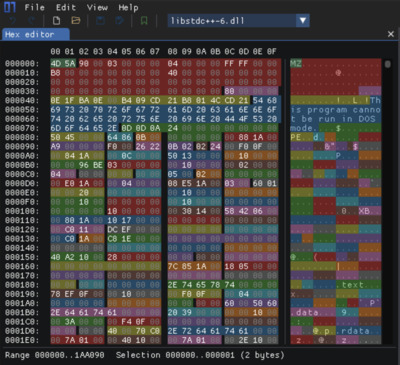Select byte B8 at start of row 000010
Viewport: 400px width, 365px height.
55,73
